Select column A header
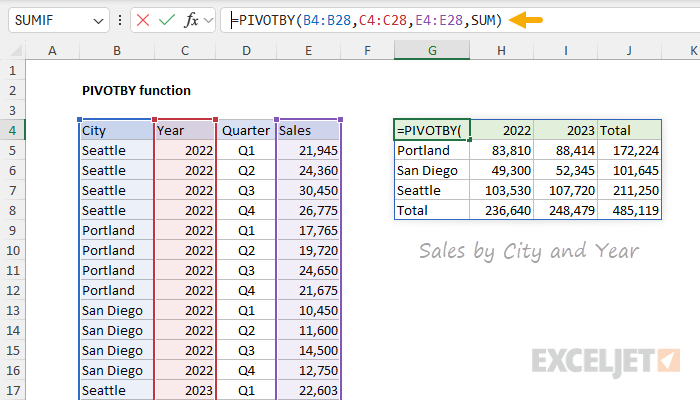This screenshot has width=700, height=400. [52, 50]
